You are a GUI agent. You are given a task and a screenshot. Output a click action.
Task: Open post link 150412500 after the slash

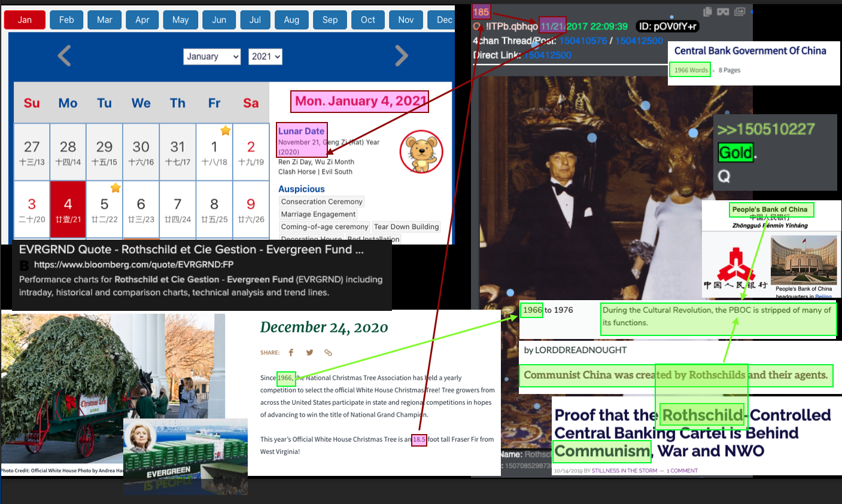[639, 41]
